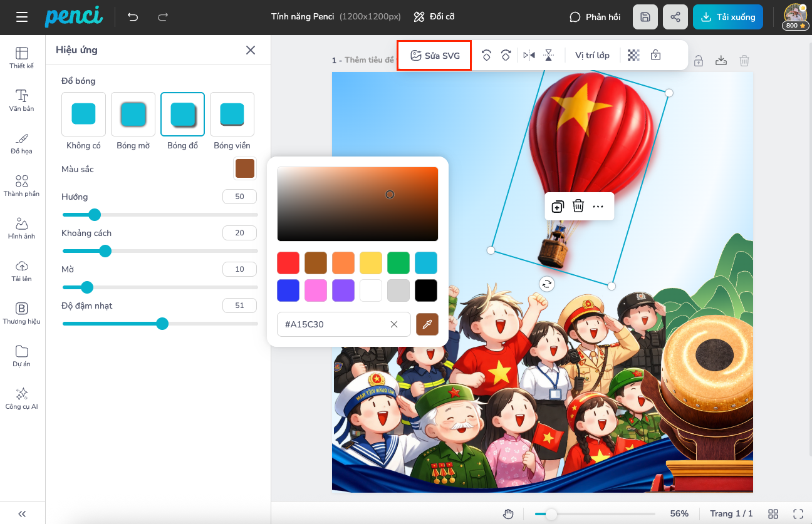Open the 'Văn bản' text tab
Viewport: 812px width, 524px height.
tap(22, 100)
